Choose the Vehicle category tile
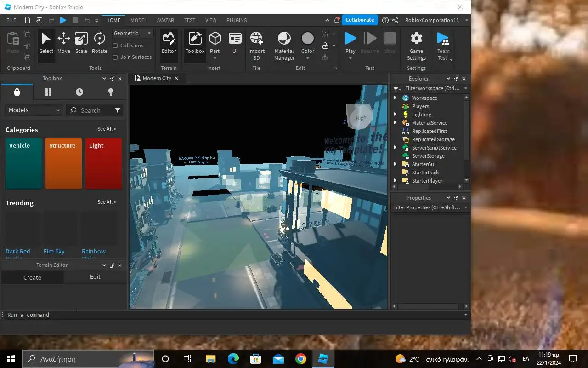This screenshot has height=368, width=588. (x=23, y=163)
